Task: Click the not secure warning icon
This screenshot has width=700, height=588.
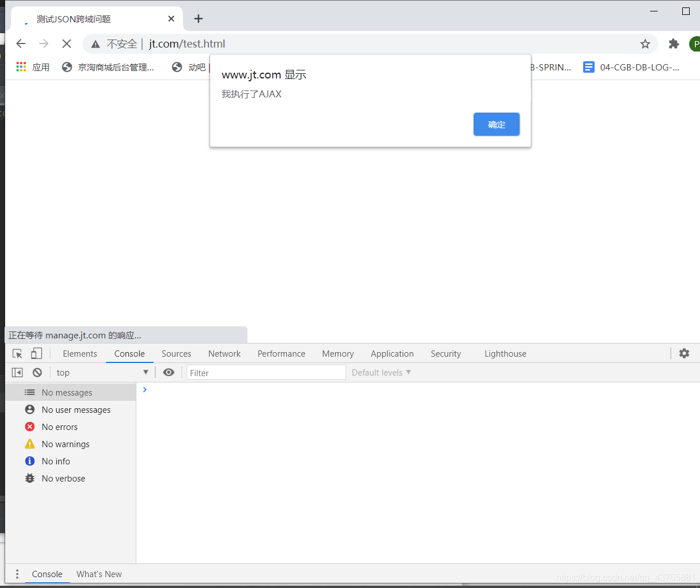Action: tap(96, 44)
